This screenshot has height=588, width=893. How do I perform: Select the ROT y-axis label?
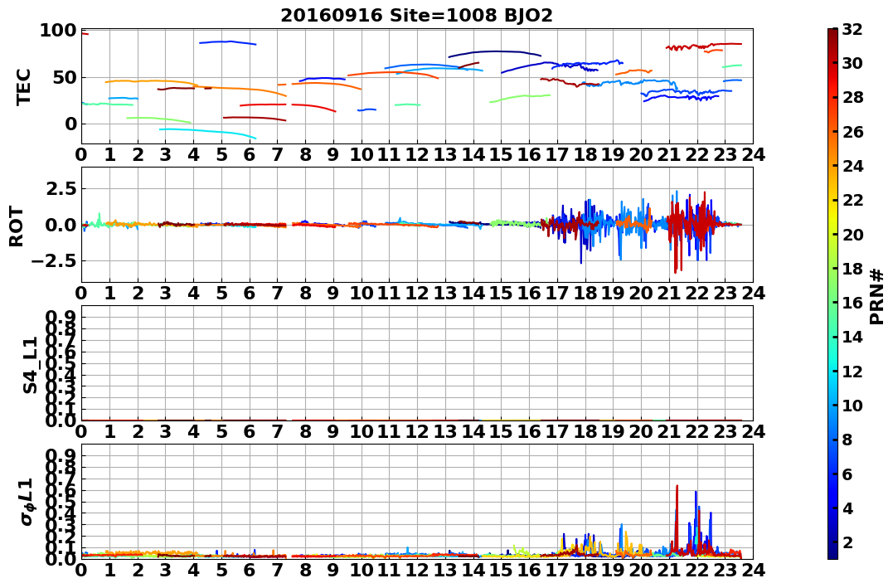17,226
